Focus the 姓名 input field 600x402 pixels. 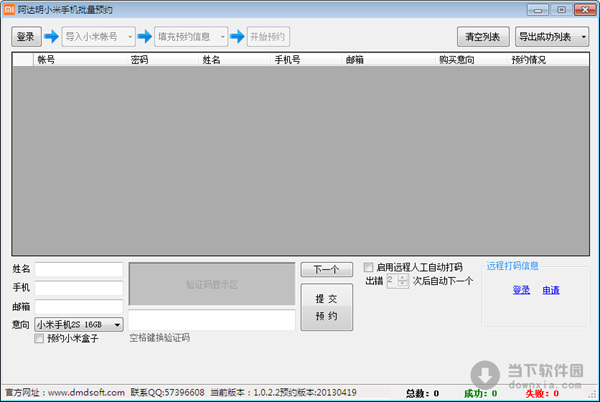79,269
